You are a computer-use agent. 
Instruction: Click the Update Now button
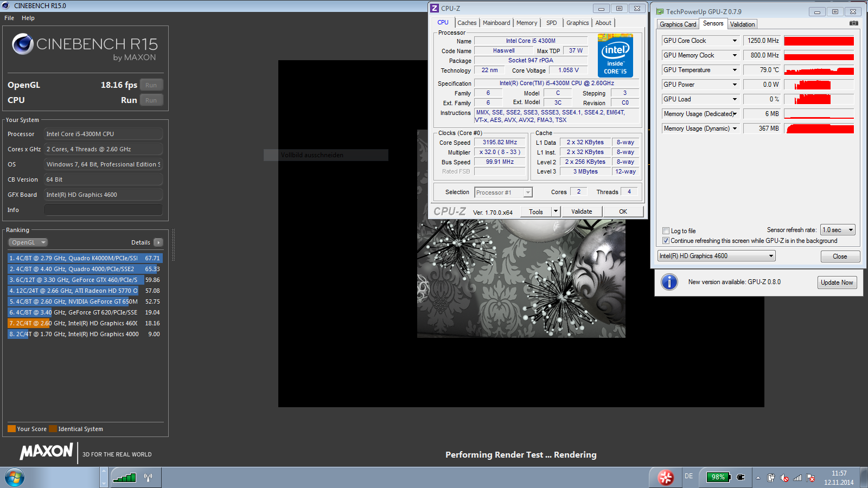point(837,282)
